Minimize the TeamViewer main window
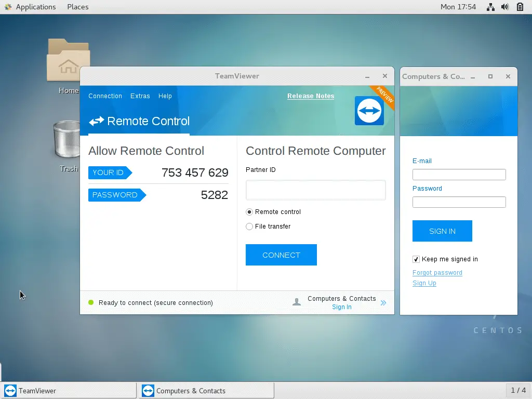 coord(367,77)
